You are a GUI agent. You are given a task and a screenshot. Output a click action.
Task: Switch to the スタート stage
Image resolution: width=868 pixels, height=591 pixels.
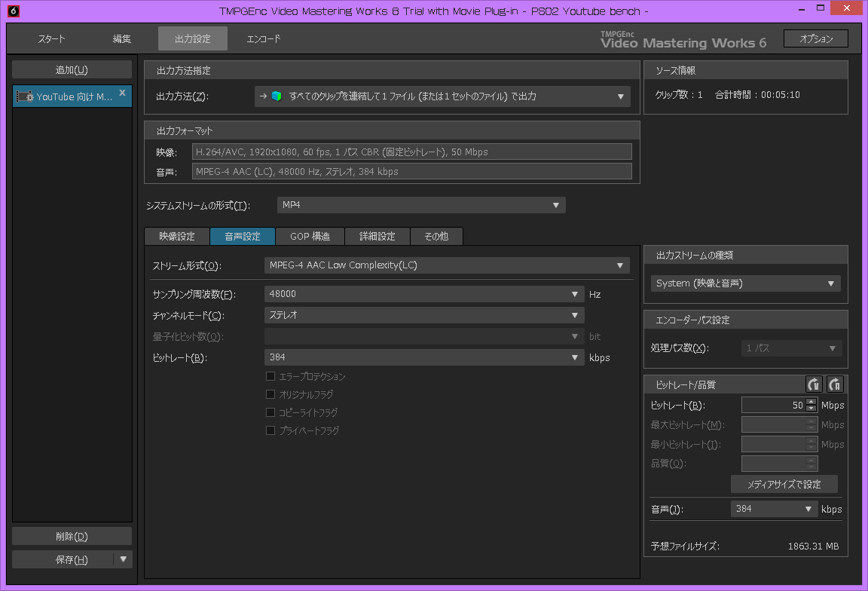51,38
